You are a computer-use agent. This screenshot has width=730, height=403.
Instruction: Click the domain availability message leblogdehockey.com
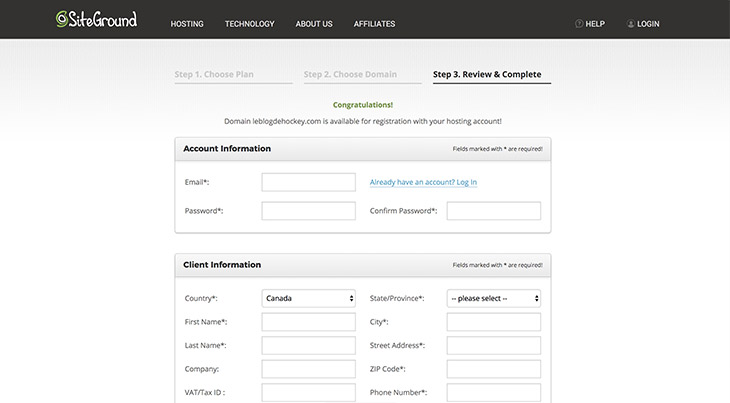363,121
